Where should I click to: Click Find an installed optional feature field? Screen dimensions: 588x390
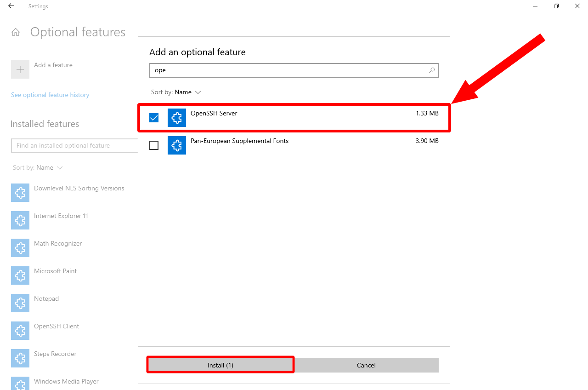coord(74,145)
